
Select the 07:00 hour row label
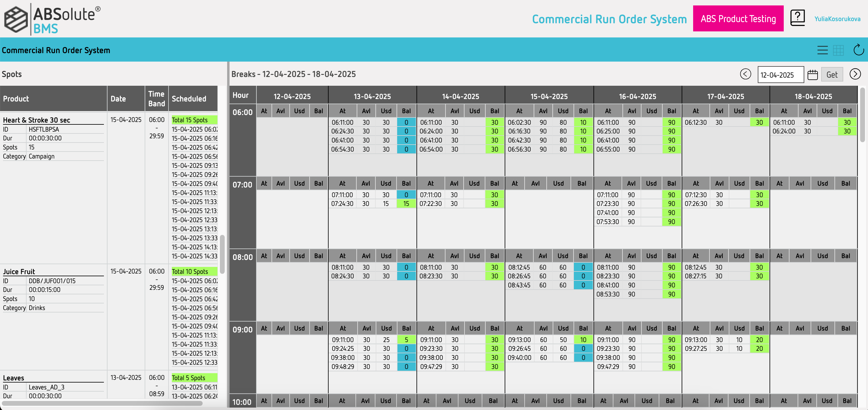pyautogui.click(x=243, y=184)
